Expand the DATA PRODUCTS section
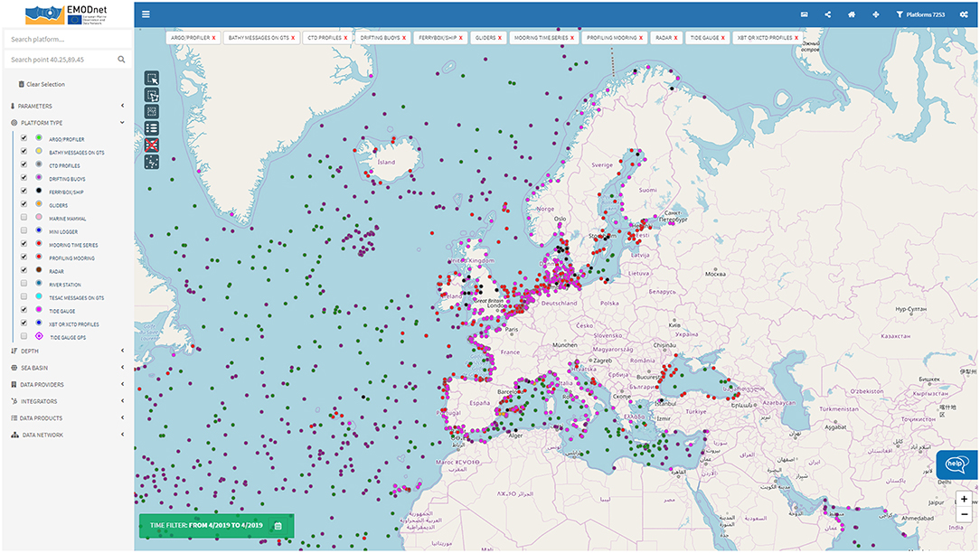This screenshot has height=553, width=980. 68,418
